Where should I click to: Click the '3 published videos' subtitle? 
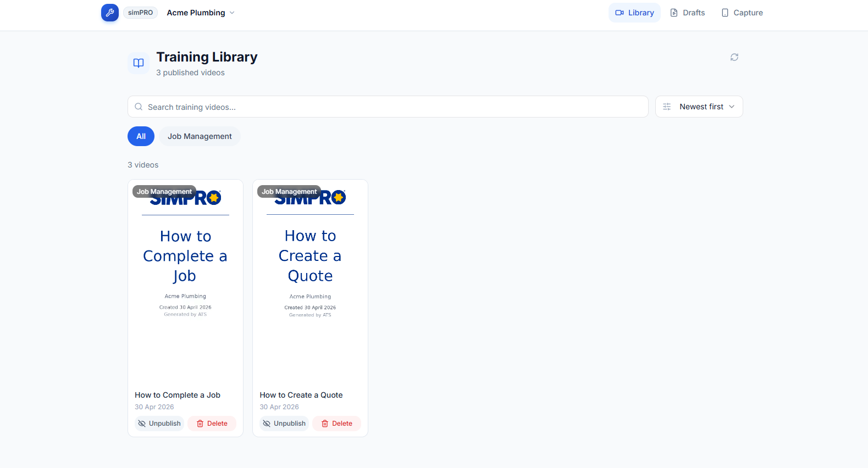(x=190, y=73)
